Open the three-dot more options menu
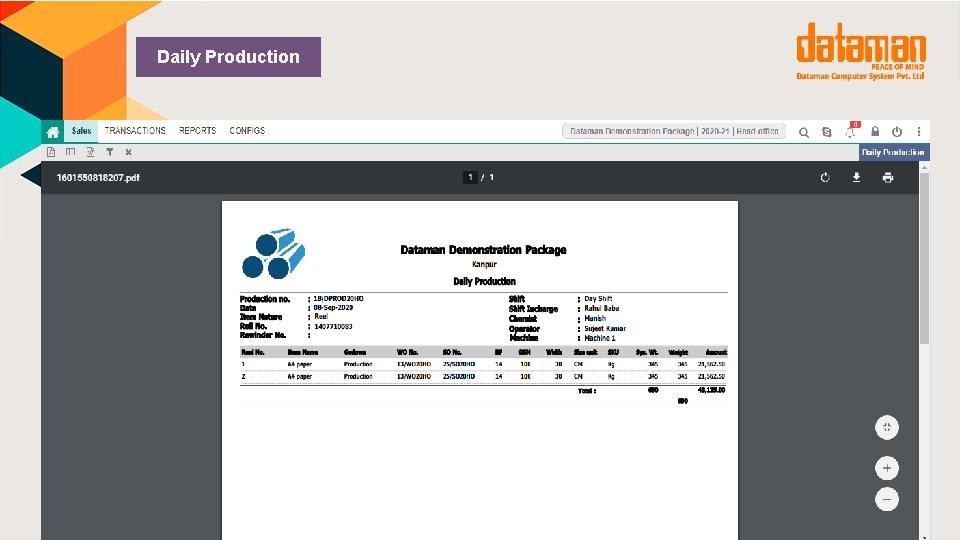 919,131
